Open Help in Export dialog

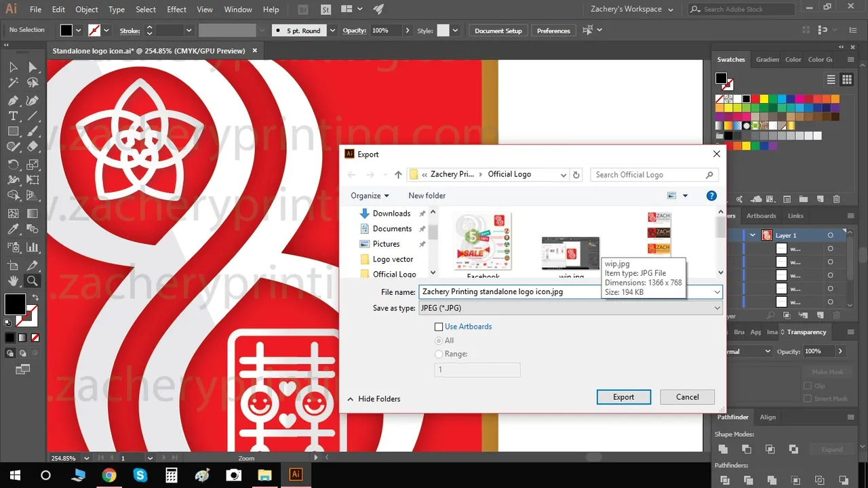click(711, 196)
